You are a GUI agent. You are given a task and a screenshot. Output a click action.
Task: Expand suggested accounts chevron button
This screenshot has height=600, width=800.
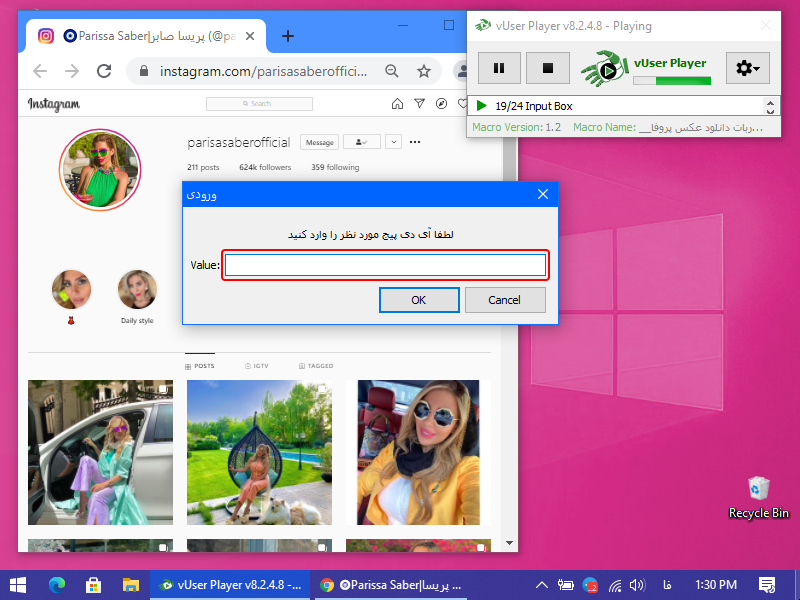point(393,142)
